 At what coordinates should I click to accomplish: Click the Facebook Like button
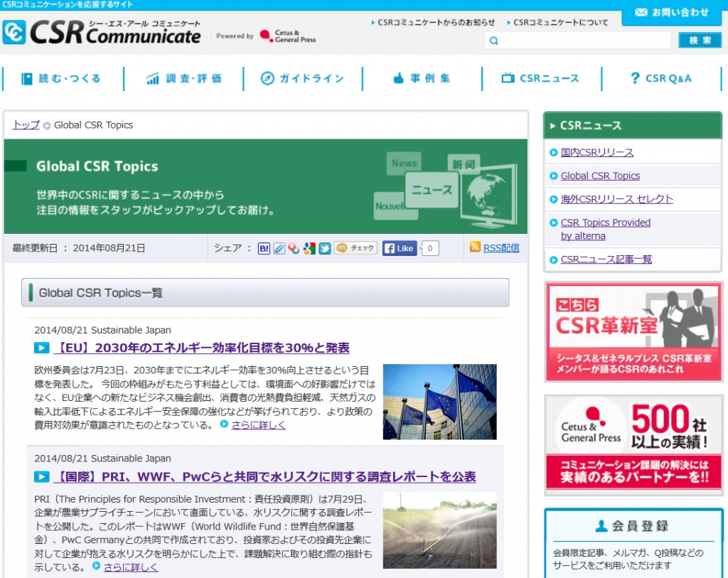(398, 248)
